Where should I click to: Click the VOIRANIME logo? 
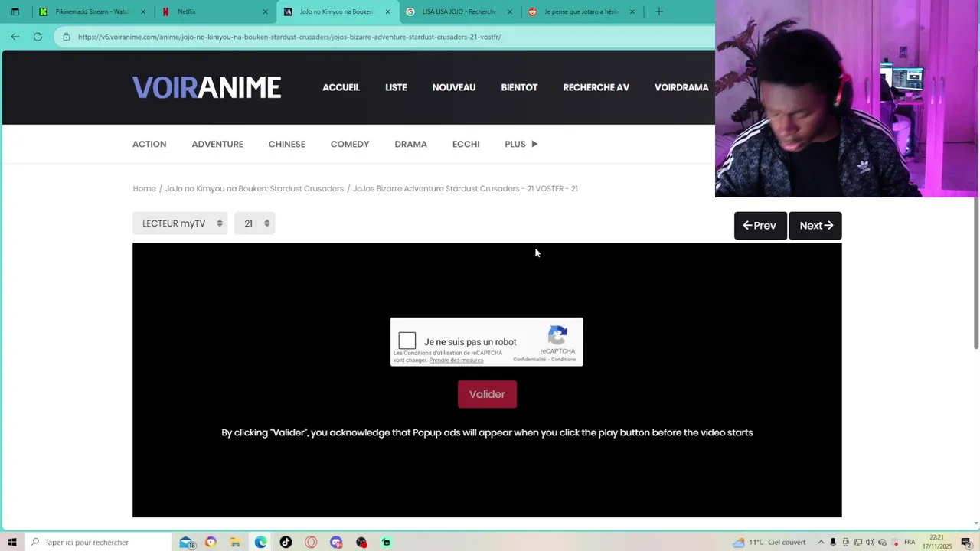pos(207,87)
